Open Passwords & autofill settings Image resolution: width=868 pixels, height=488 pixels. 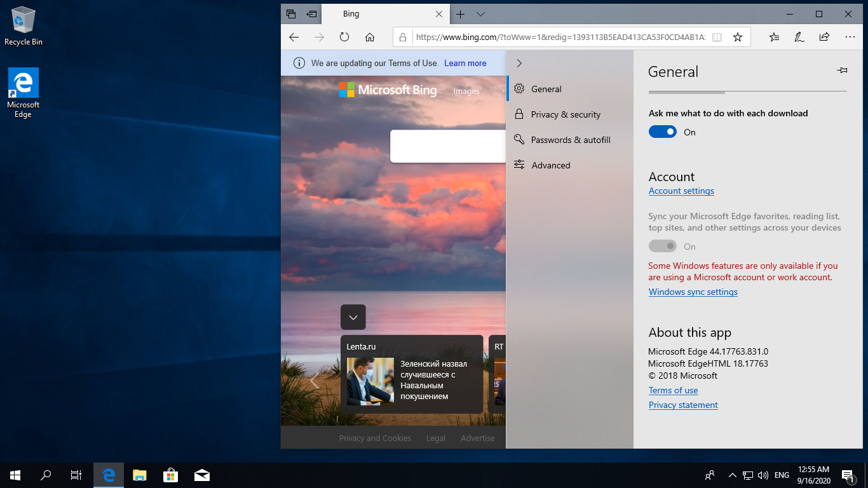570,140
